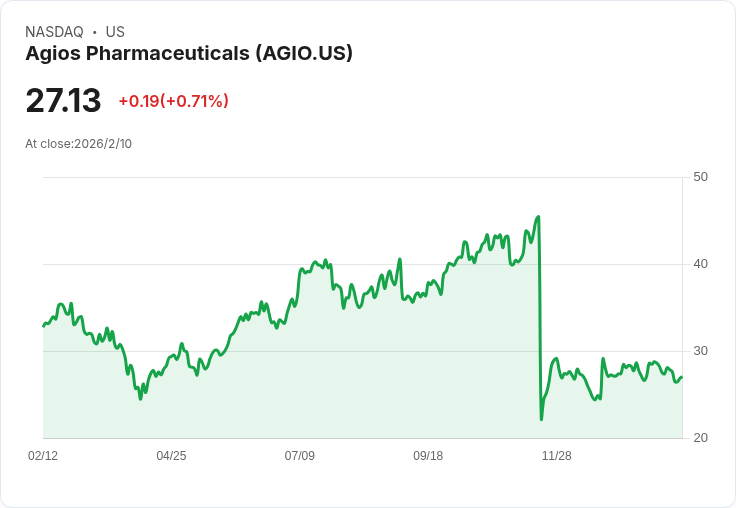The height and width of the screenshot is (508, 736).
Task: Click the bottom of the sharp price drop
Action: click(x=541, y=418)
